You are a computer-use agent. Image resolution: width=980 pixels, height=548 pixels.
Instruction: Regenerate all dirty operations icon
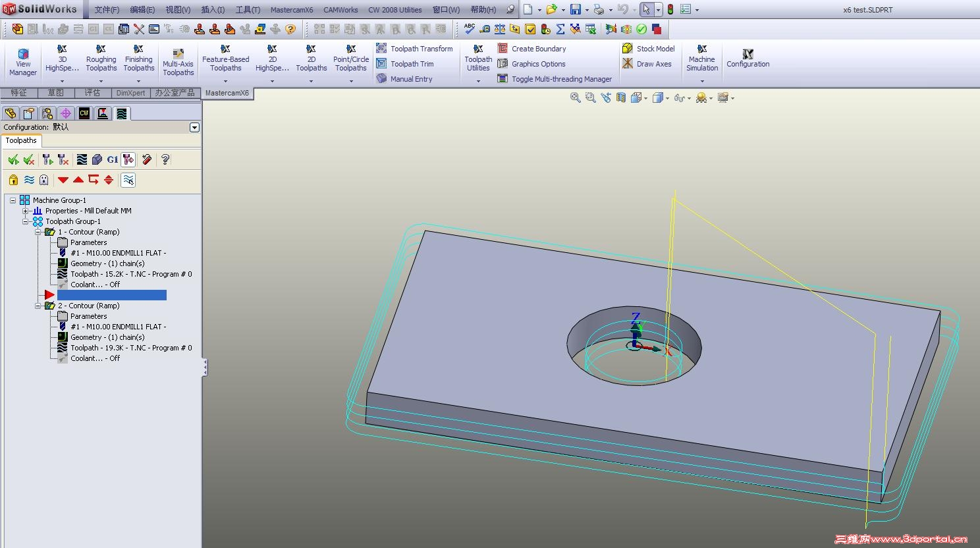point(63,159)
